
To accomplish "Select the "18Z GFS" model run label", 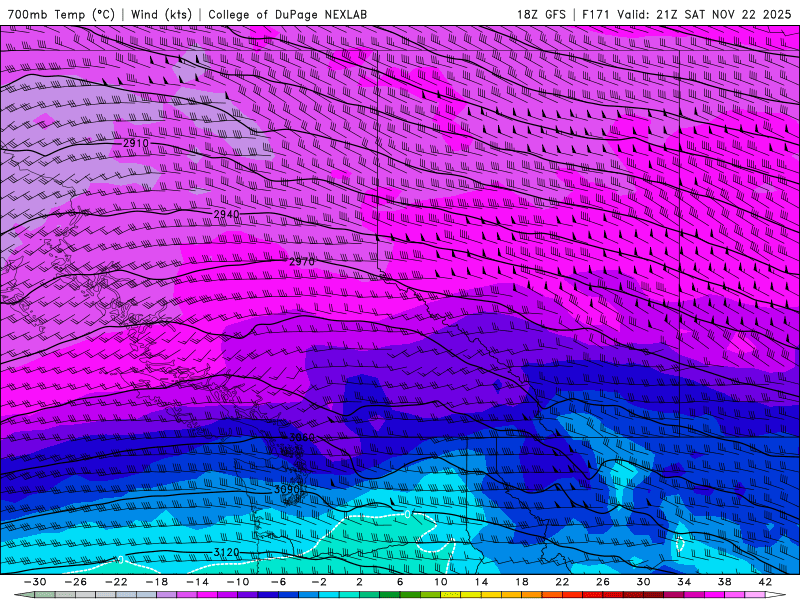I will point(541,14).
